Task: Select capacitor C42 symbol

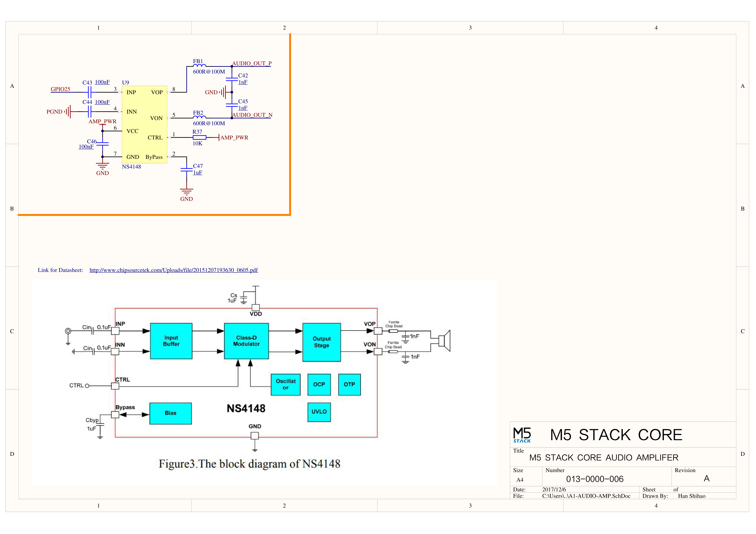Action: click(232, 79)
